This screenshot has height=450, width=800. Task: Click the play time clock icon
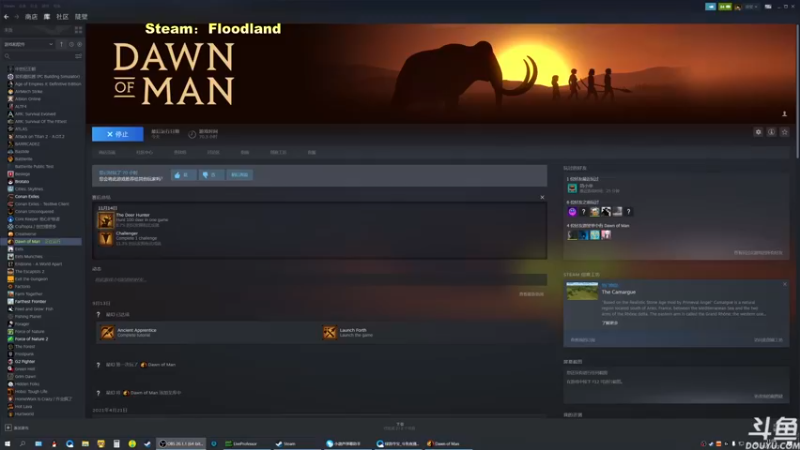pos(192,134)
